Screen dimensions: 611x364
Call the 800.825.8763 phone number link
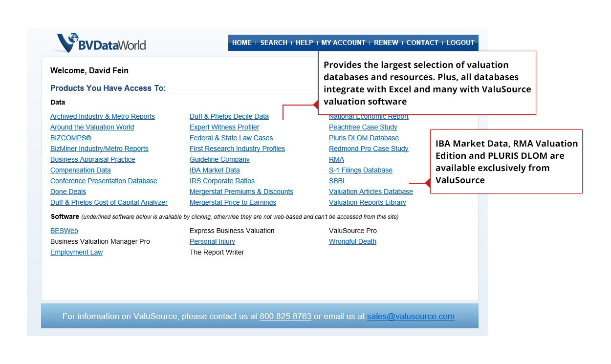pyautogui.click(x=285, y=316)
